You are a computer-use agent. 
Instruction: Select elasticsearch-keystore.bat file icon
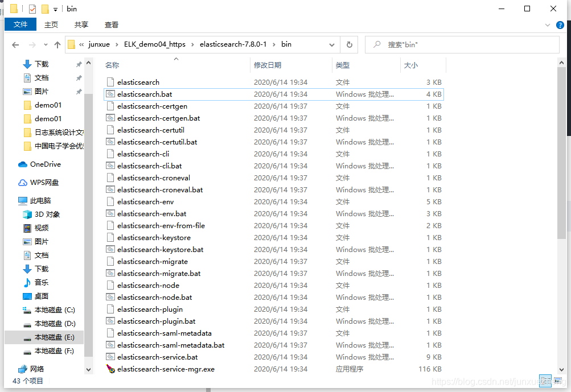click(x=110, y=249)
